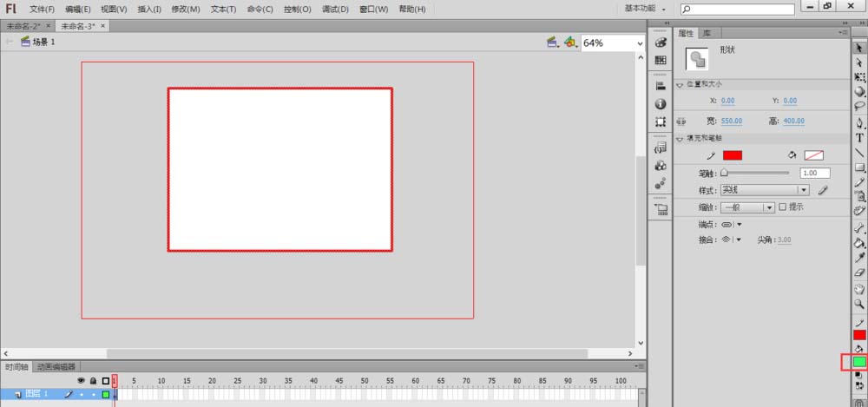Screen dimensions: 868x407
Task: Click the Edit Symbols icon
Action: click(570, 42)
